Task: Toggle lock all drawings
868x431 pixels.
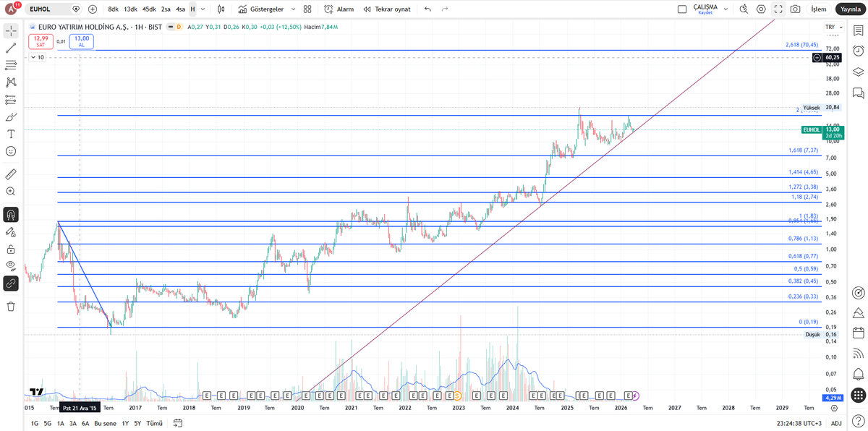Action: 11,249
